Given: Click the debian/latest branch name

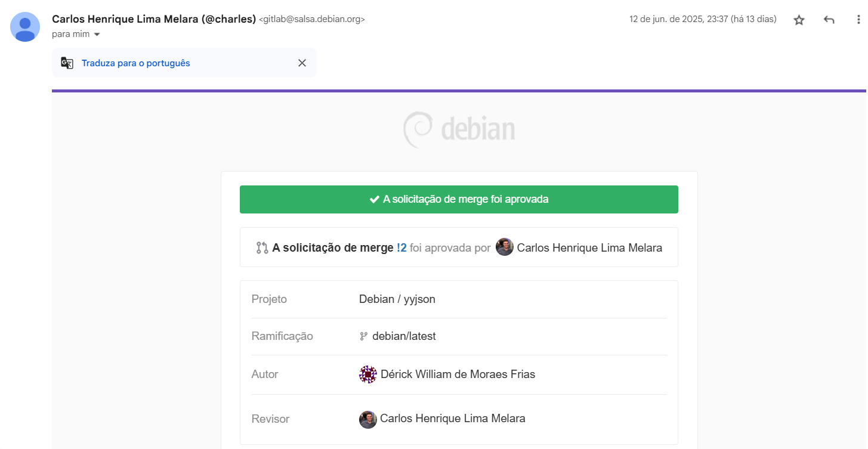Looking at the screenshot, I should tap(404, 336).
